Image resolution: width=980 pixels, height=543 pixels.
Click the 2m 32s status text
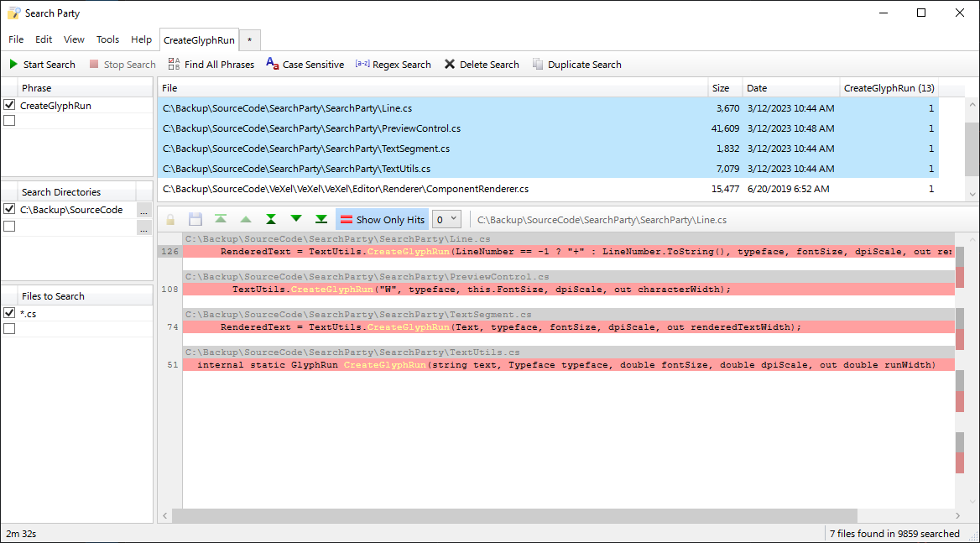21,534
